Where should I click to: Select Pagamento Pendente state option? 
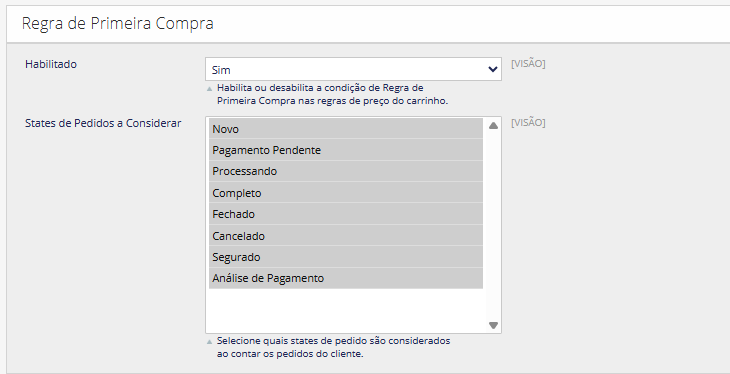click(x=345, y=150)
